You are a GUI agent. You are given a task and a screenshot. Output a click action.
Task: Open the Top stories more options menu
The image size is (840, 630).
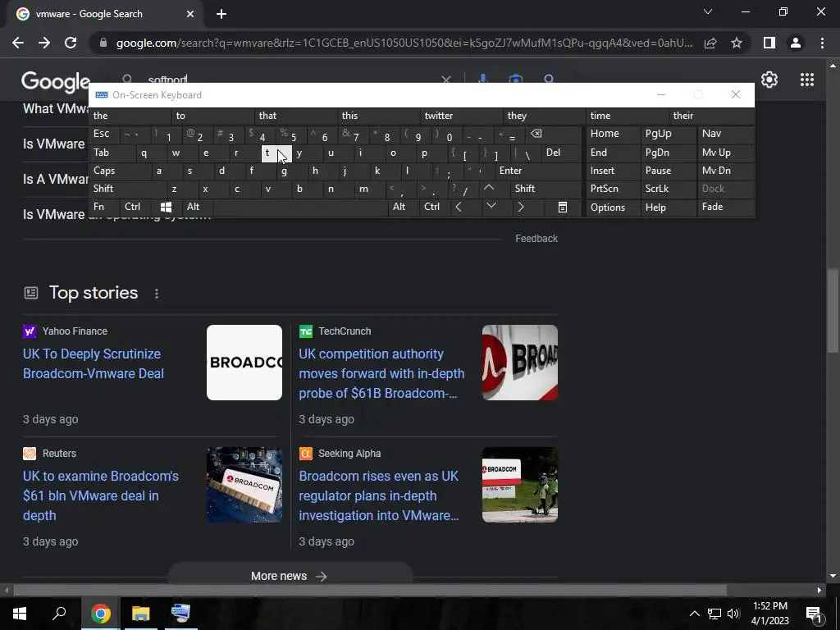(157, 294)
